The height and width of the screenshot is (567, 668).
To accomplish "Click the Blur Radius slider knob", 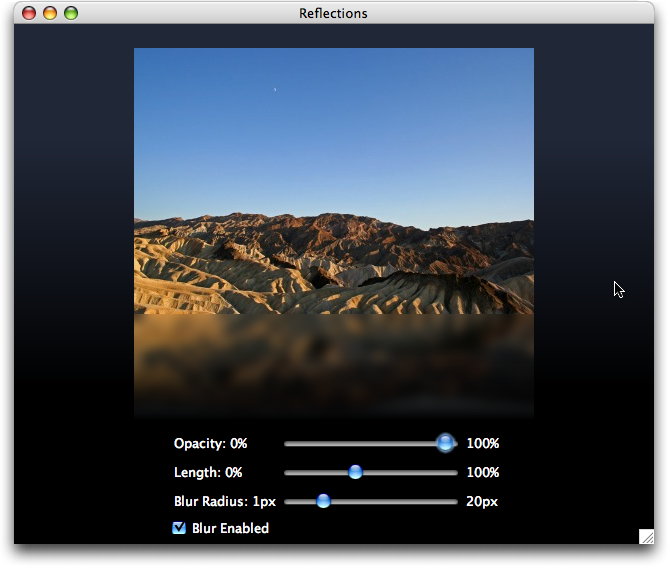I will (323, 501).
